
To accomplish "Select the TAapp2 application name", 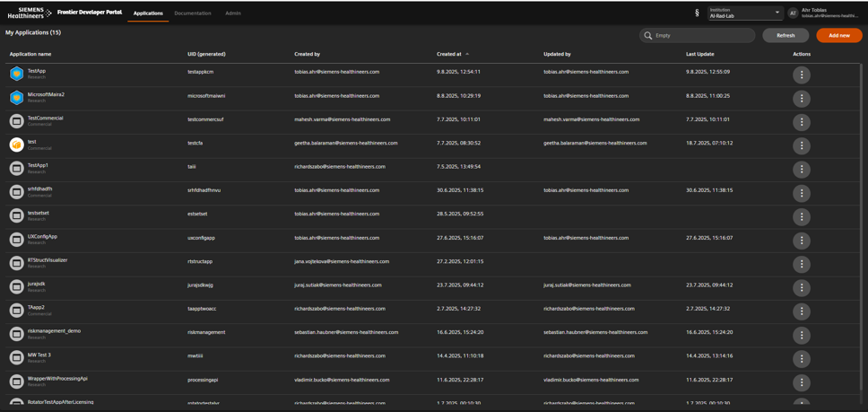I will tap(36, 307).
